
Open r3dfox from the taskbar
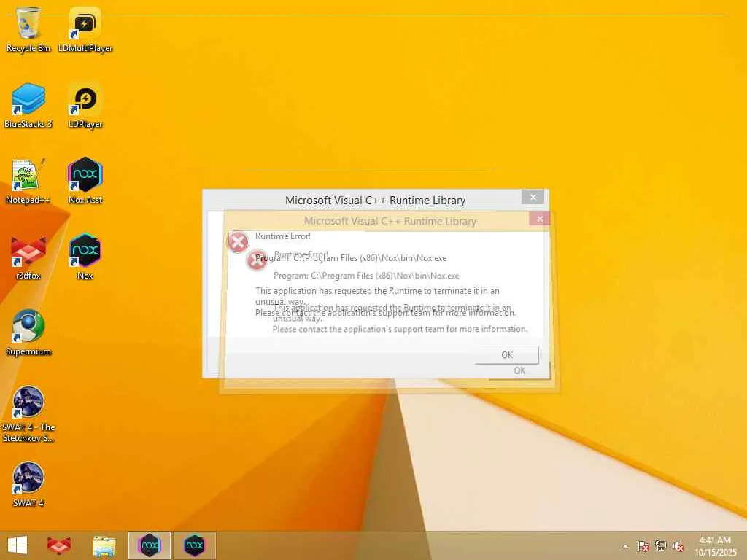pyautogui.click(x=59, y=545)
